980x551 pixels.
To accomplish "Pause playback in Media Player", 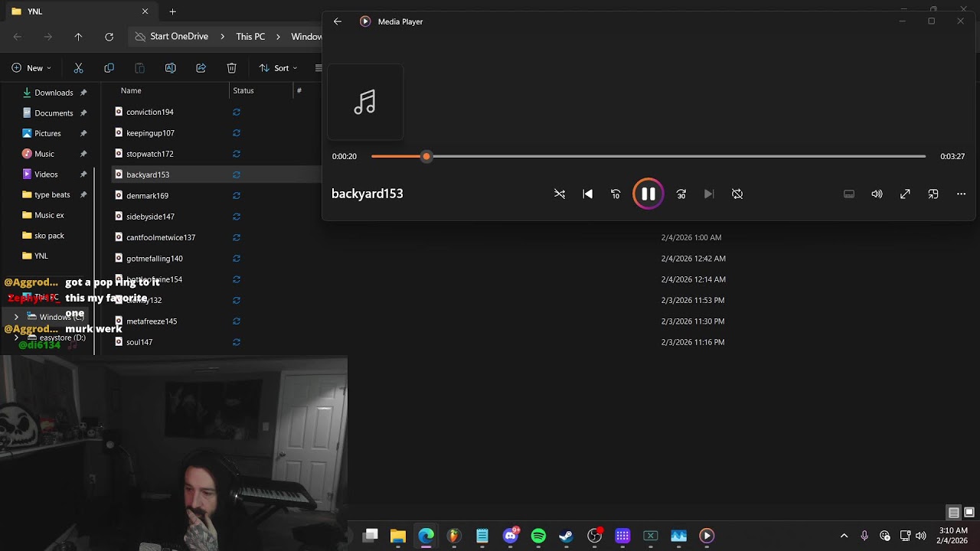I will [648, 194].
